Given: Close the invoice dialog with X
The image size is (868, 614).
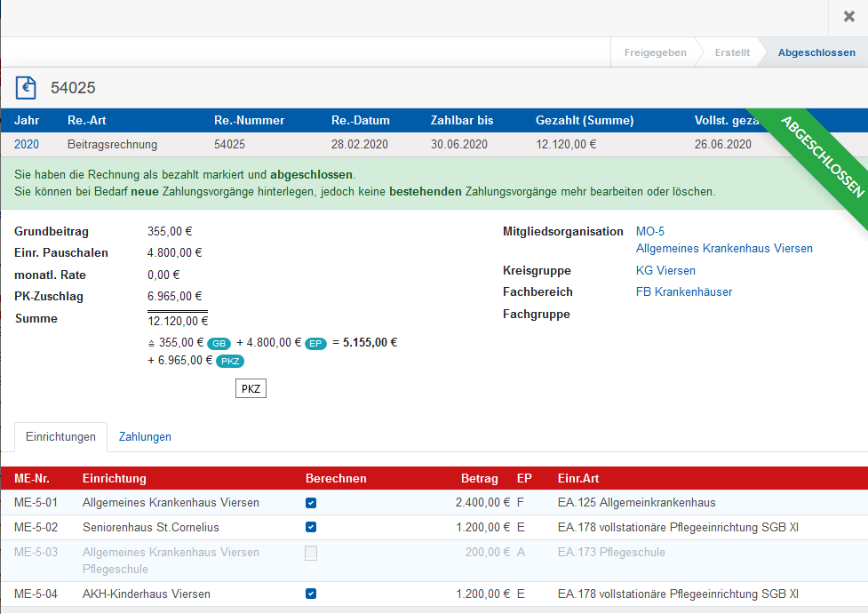Looking at the screenshot, I should [x=848, y=17].
